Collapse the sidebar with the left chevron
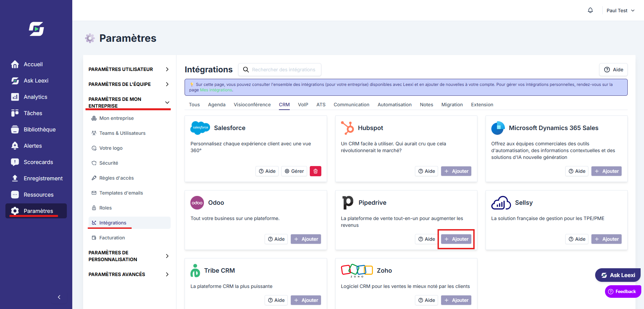644x309 pixels. coord(59,297)
